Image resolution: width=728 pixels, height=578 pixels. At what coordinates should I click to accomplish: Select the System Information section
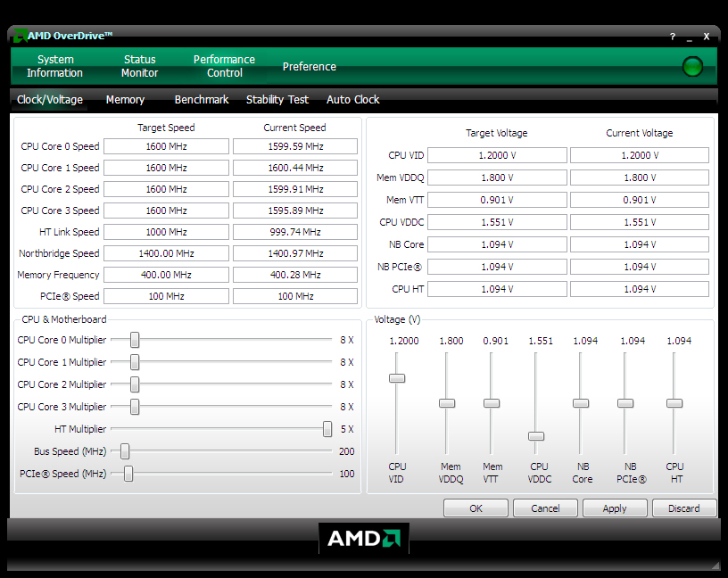tap(55, 66)
